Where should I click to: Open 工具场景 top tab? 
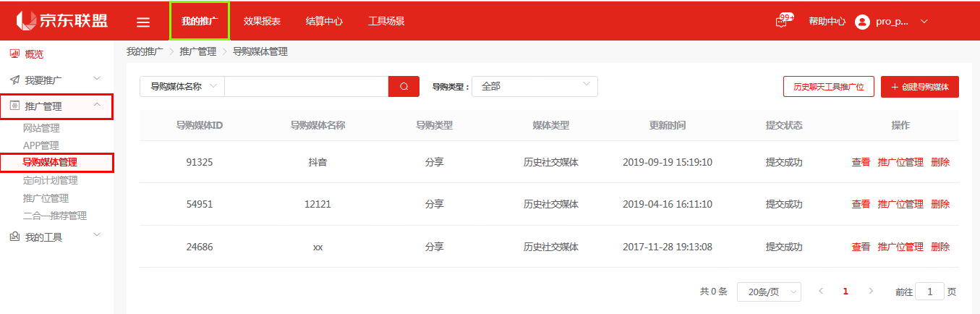[x=386, y=21]
